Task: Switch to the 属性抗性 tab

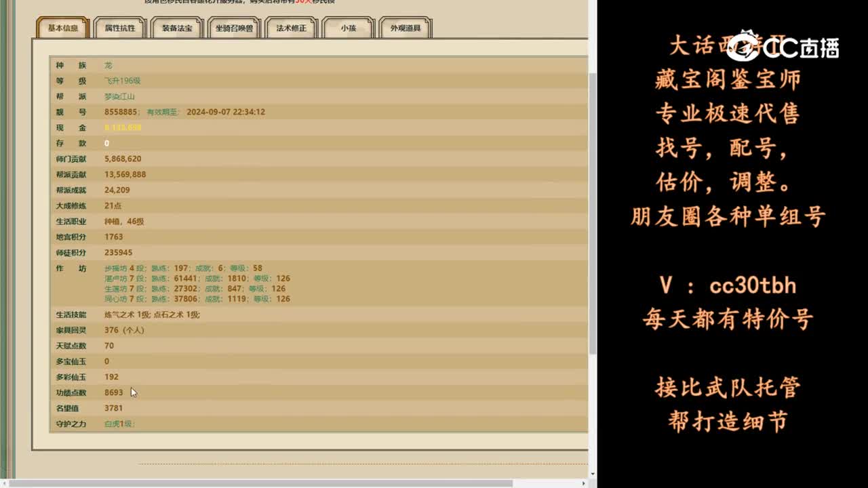Action: [120, 28]
